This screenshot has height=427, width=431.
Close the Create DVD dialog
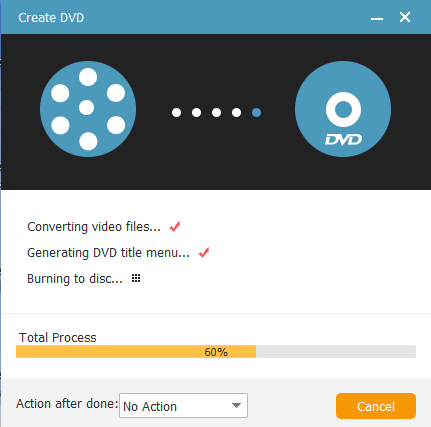coord(405,17)
